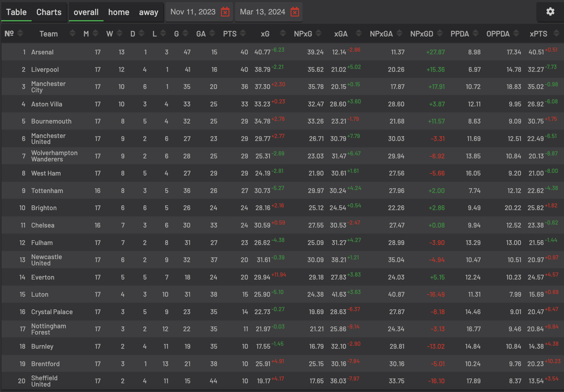Select the overall filter tab
Viewport: 564px width, 392px height.
click(86, 12)
